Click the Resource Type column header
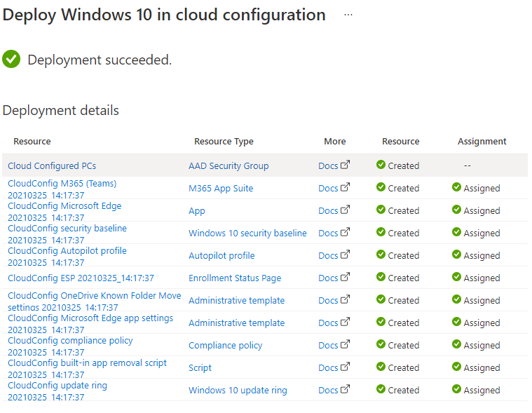532x413 pixels. 224,141
